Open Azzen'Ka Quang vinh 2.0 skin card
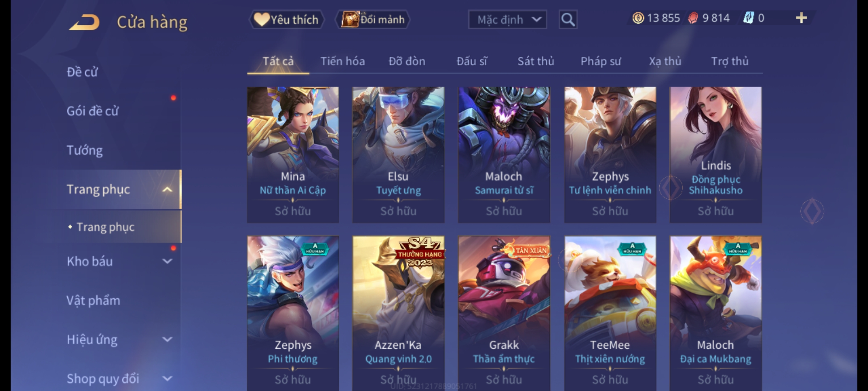This screenshot has height=391, width=868. click(x=398, y=314)
